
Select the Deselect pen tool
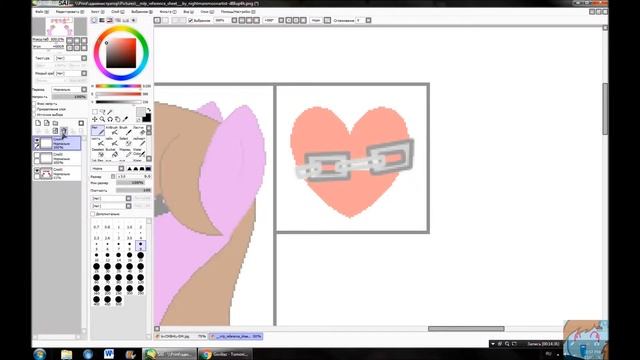[x=98, y=152]
